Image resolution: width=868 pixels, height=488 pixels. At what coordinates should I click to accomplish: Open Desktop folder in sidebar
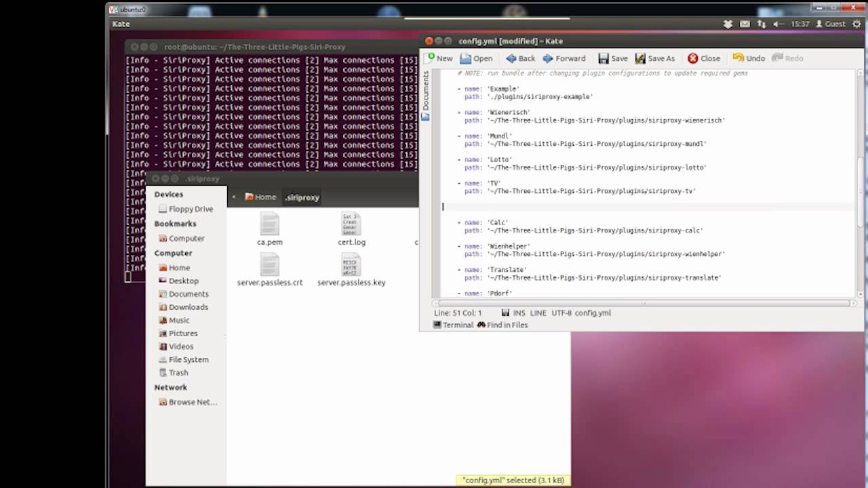[x=179, y=281]
